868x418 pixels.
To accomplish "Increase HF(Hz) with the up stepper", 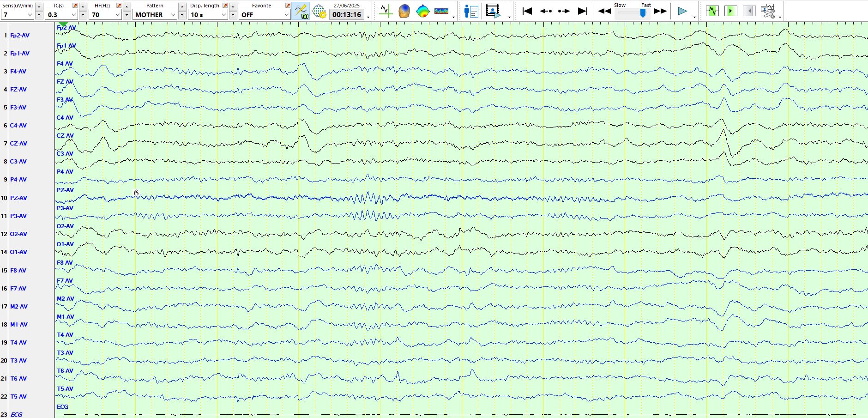I will point(127,6).
